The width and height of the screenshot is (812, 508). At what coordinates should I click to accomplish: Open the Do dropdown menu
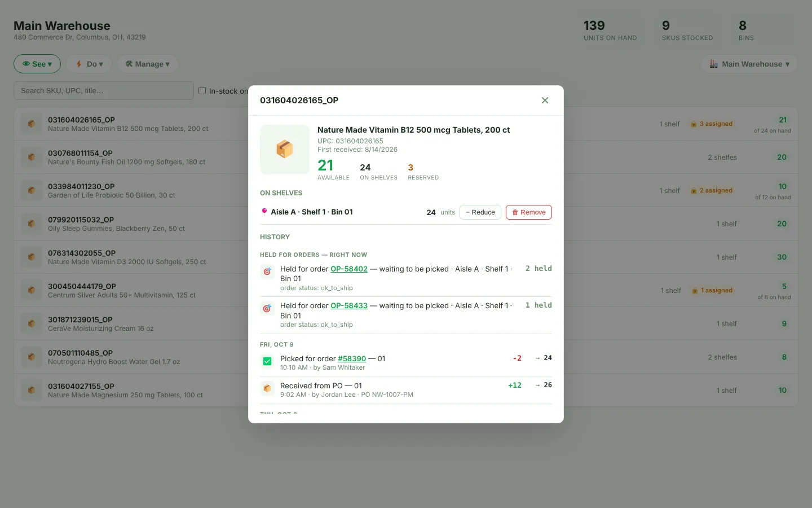click(89, 64)
